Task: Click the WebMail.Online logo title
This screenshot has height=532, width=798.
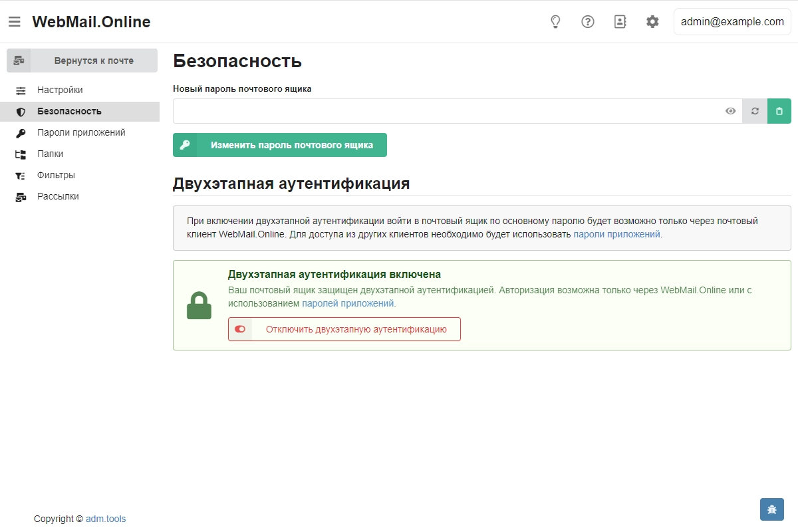Action: 91,22
